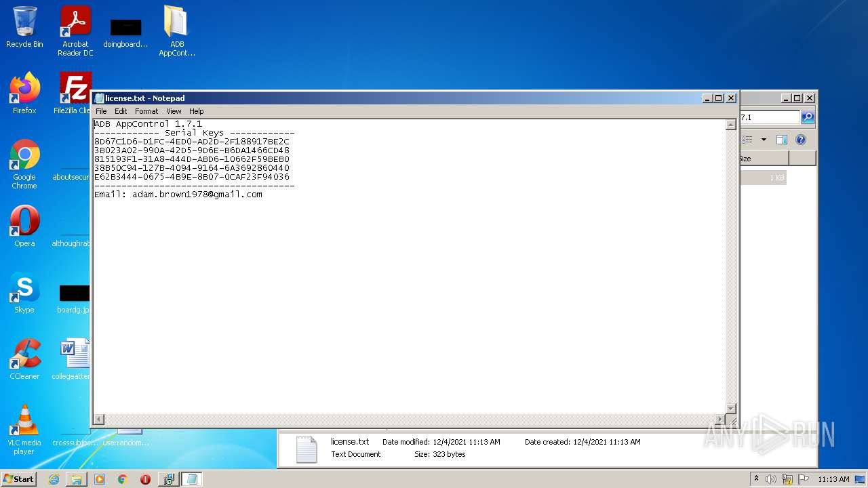The image size is (868, 488).
Task: Click Notepad vertical scrollbar down arrow
Action: [731, 408]
